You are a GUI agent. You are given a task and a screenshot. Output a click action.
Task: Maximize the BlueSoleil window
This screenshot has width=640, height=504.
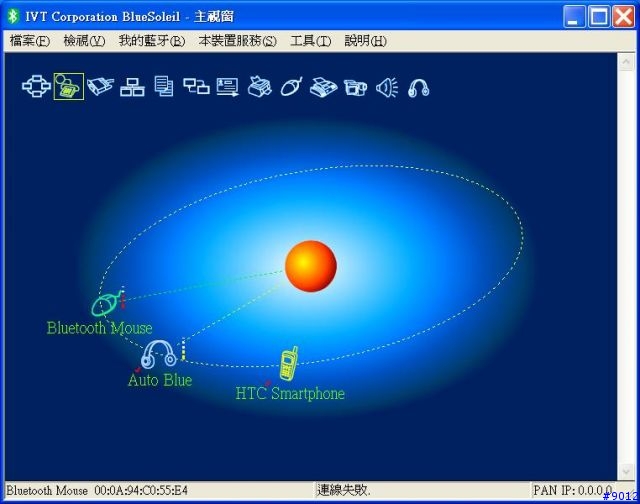pos(599,17)
